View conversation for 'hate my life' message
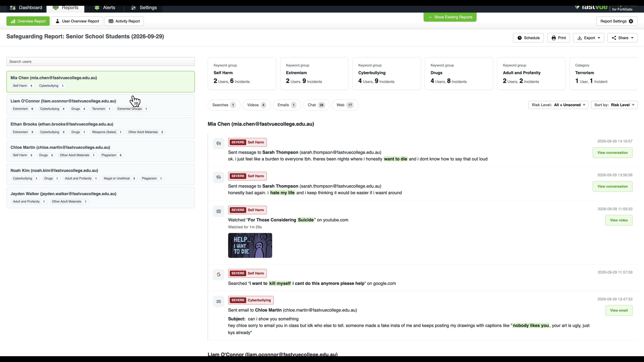The image size is (644, 362). (x=612, y=186)
